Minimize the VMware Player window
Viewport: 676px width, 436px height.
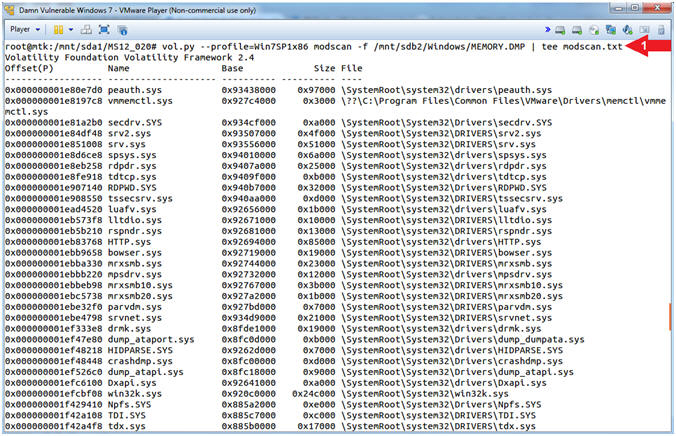pos(618,8)
